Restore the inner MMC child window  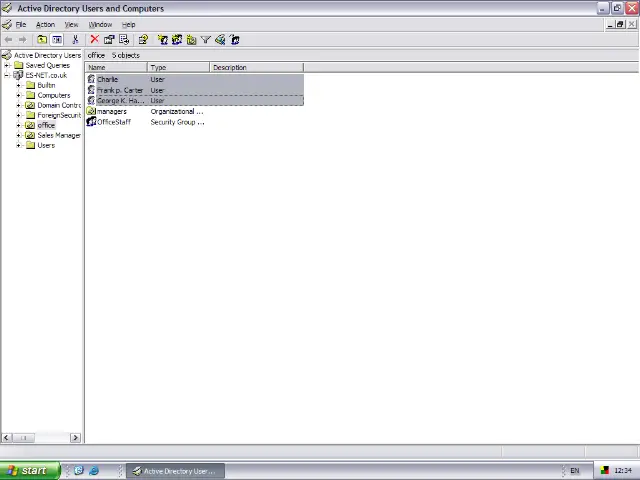620,24
